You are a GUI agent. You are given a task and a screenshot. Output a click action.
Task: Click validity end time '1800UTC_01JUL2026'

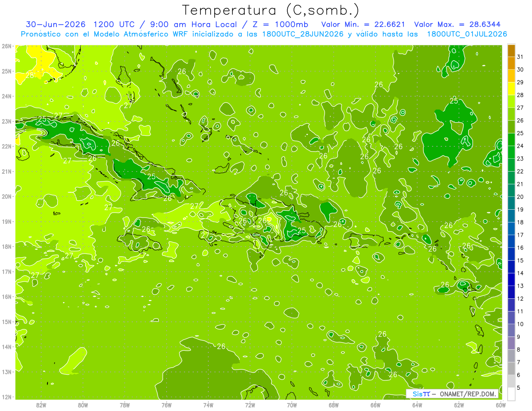coord(467,34)
